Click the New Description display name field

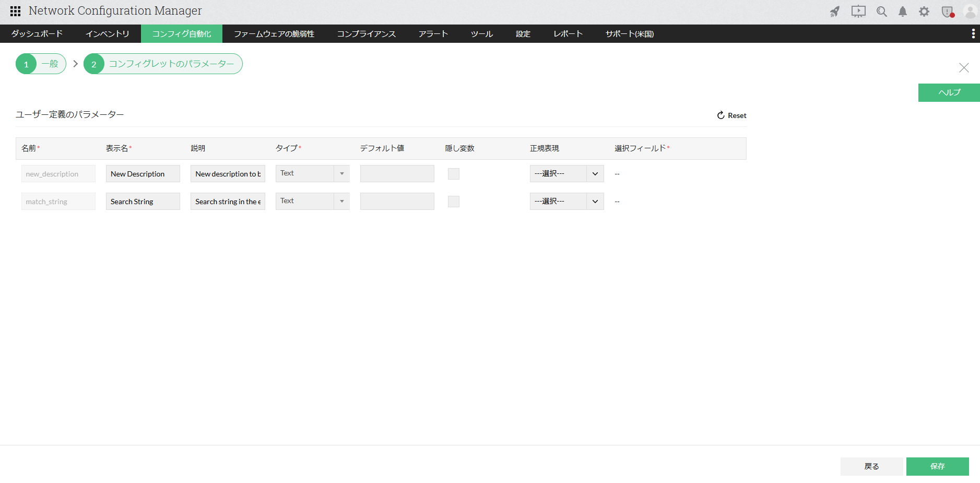click(143, 174)
